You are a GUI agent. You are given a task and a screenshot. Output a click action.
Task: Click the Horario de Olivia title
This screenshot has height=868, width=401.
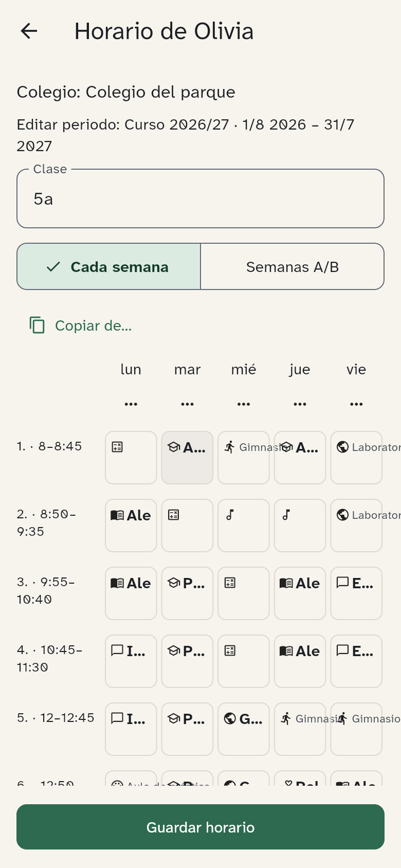point(164,31)
